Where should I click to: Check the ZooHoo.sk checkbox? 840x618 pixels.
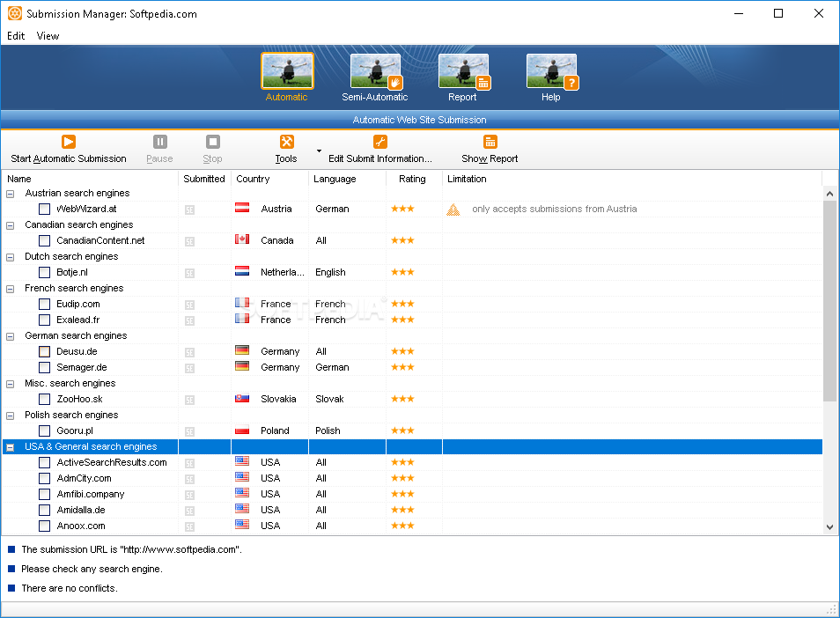tap(44, 400)
